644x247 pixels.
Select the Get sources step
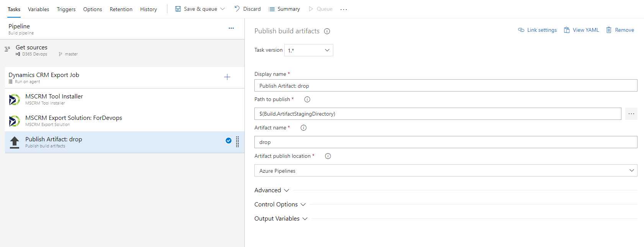122,50
